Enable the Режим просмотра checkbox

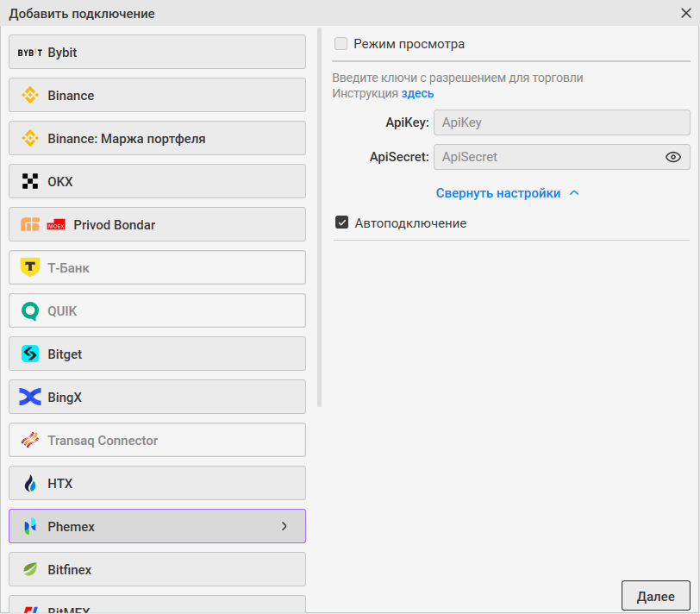(x=341, y=44)
